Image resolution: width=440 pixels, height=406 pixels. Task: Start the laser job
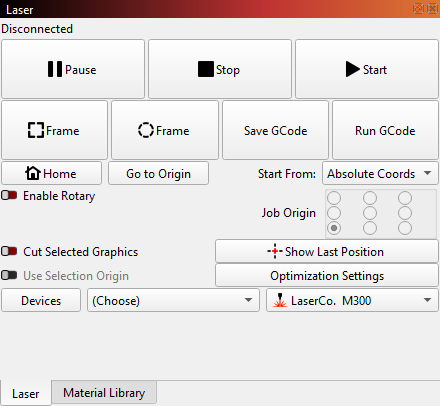(x=367, y=69)
